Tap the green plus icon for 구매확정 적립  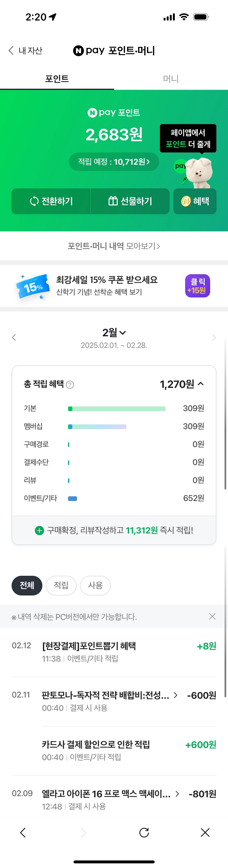tap(39, 530)
